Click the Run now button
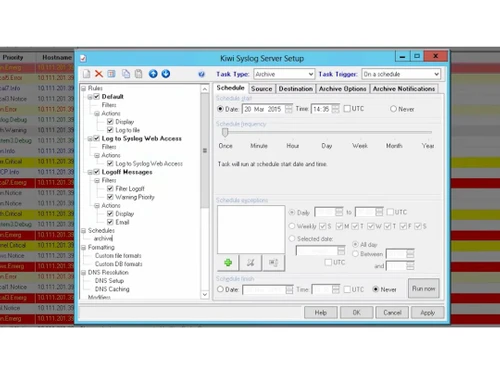This screenshot has height=375, width=500. click(424, 288)
